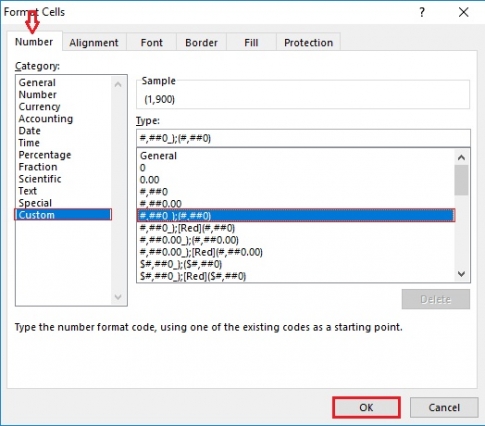Confirm with the OK button
The height and width of the screenshot is (426, 485).
(x=366, y=407)
